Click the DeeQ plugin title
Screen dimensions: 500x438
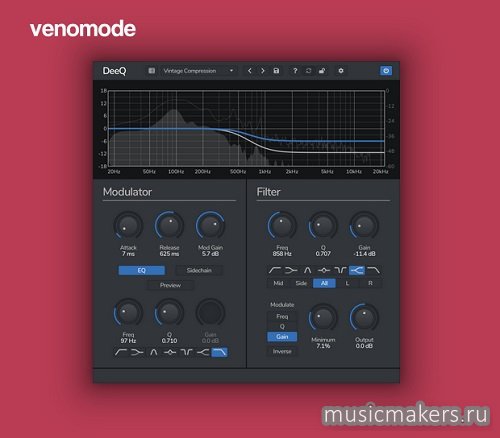[114, 71]
